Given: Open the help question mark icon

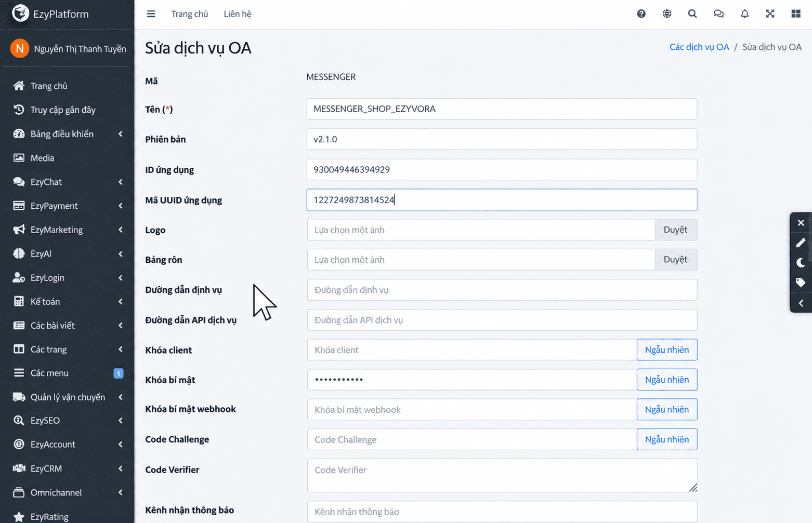Looking at the screenshot, I should (x=641, y=14).
